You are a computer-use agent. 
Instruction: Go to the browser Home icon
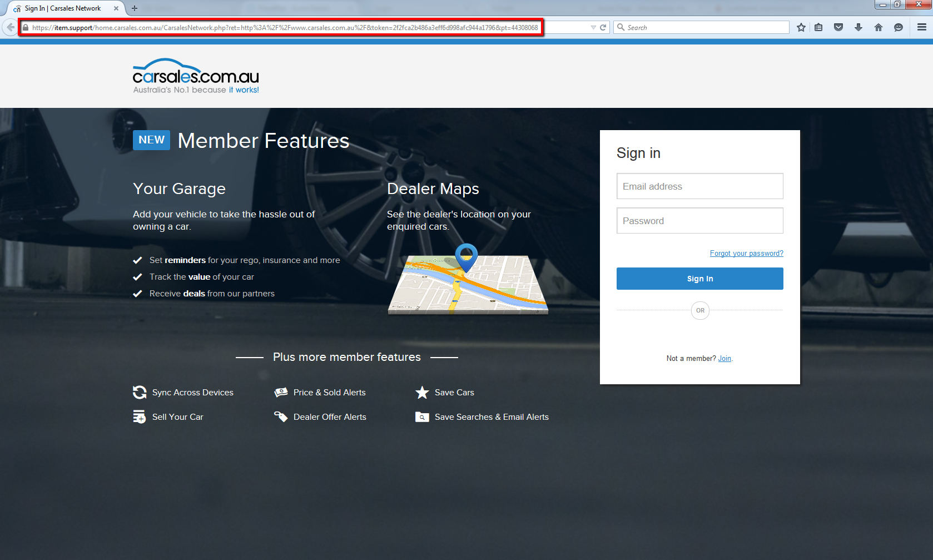tap(879, 27)
